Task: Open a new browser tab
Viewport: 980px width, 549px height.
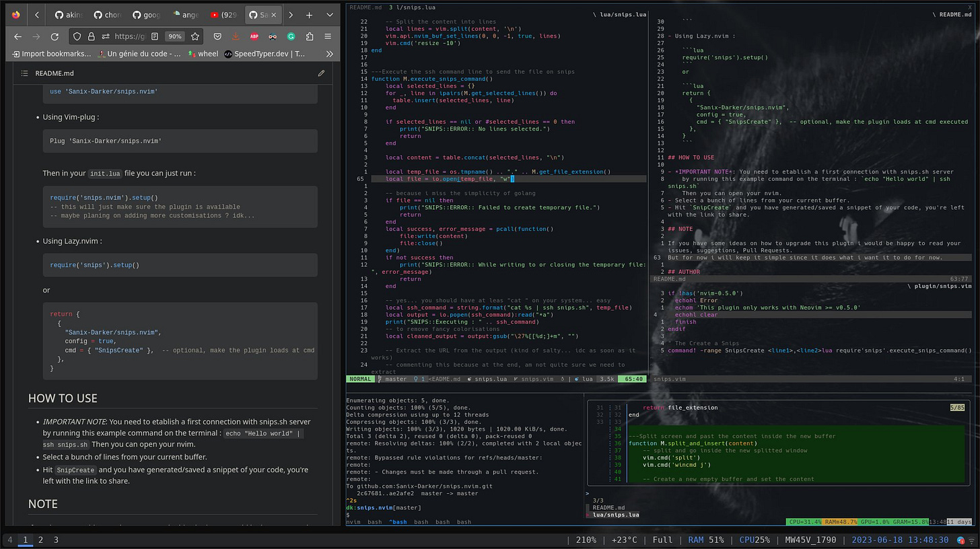Action: [309, 15]
